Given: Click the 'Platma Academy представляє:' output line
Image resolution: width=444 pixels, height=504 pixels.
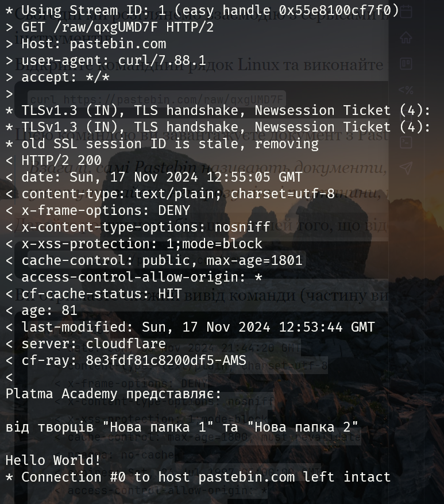Looking at the screenshot, I should coord(113,394).
